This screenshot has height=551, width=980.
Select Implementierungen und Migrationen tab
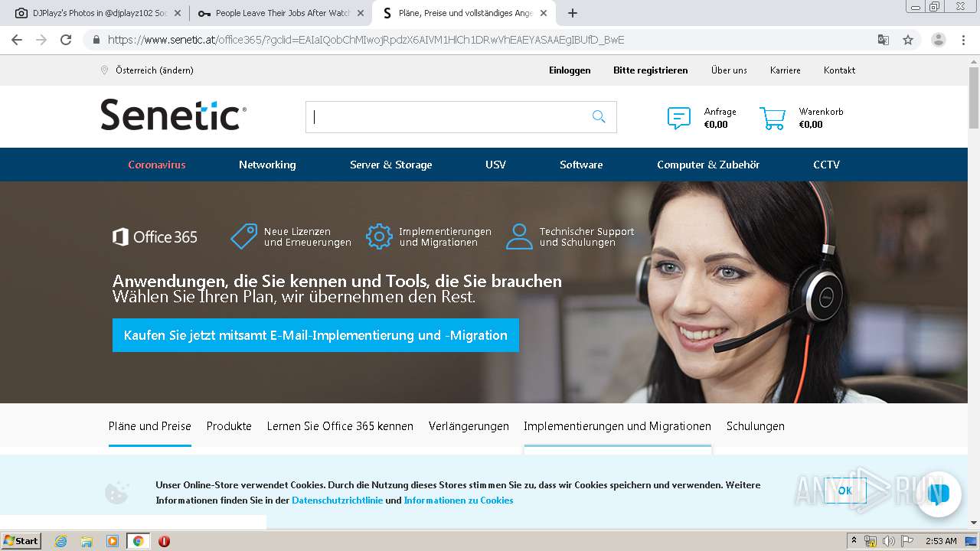pyautogui.click(x=617, y=426)
